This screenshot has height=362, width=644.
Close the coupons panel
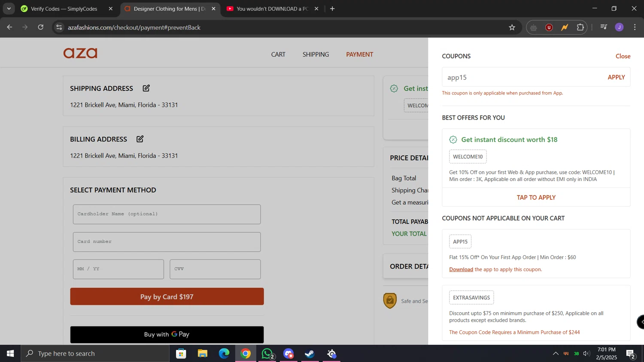click(x=623, y=56)
